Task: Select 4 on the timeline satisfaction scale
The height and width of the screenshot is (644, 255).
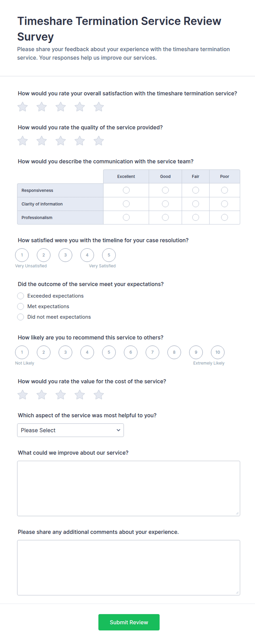Action: [x=87, y=255]
